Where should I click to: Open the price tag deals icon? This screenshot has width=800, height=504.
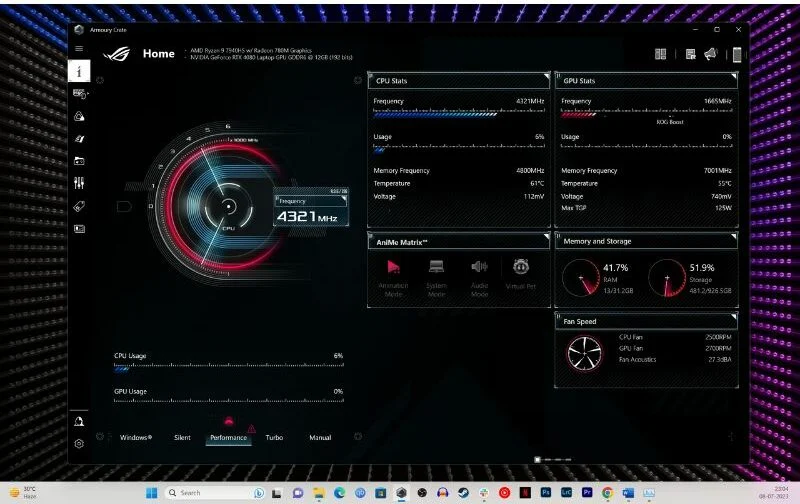click(x=79, y=206)
